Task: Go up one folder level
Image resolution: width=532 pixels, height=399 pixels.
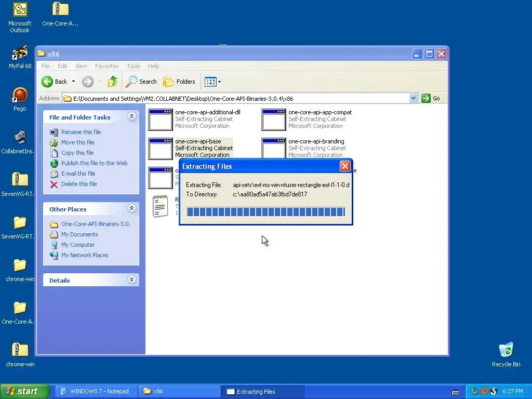Action: tap(112, 82)
